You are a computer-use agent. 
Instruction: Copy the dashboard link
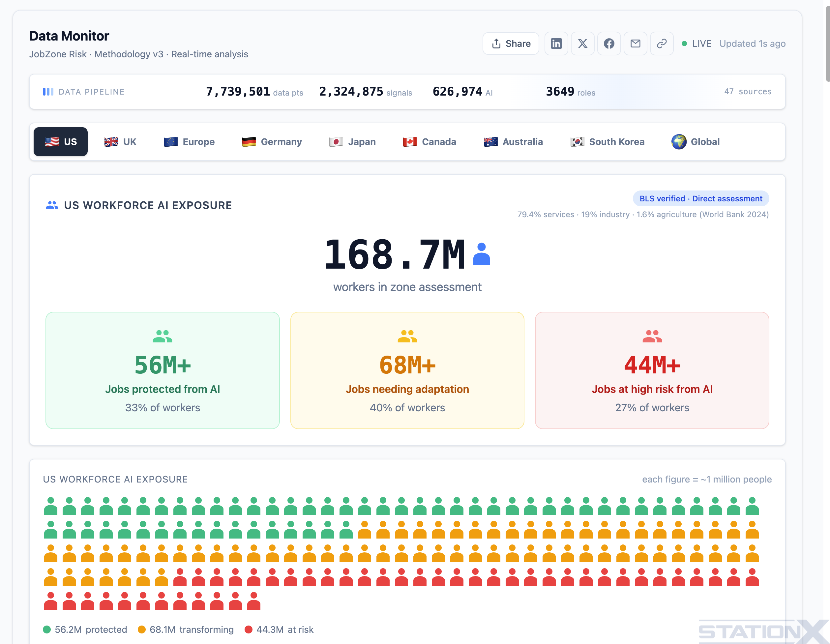[661, 43]
